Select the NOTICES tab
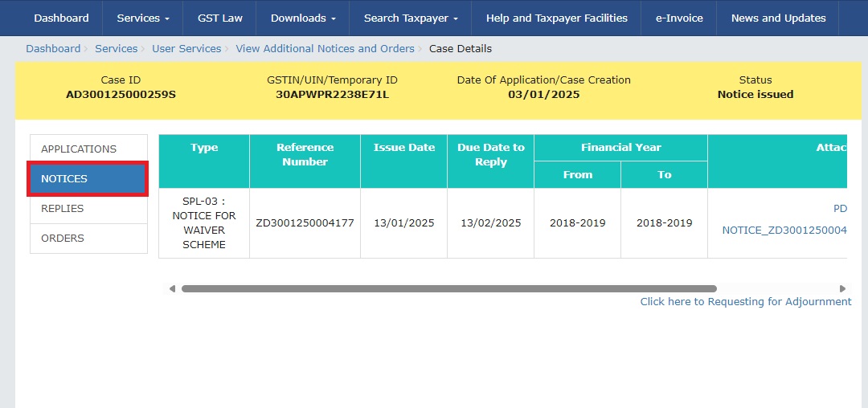This screenshot has width=868, height=408. [88, 179]
